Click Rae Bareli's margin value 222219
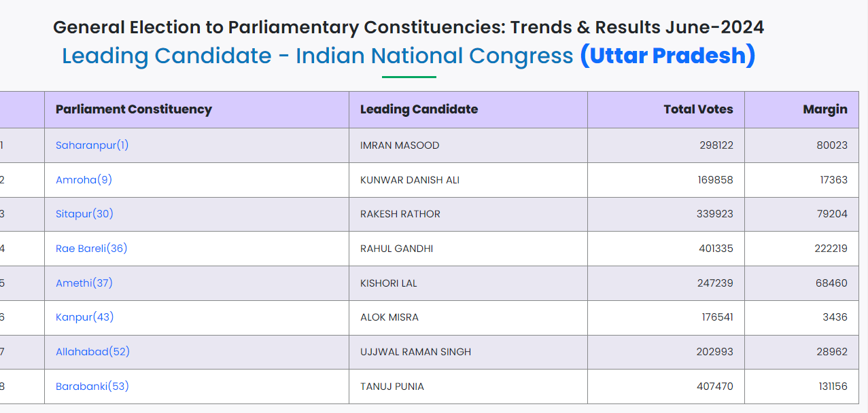 (831, 249)
